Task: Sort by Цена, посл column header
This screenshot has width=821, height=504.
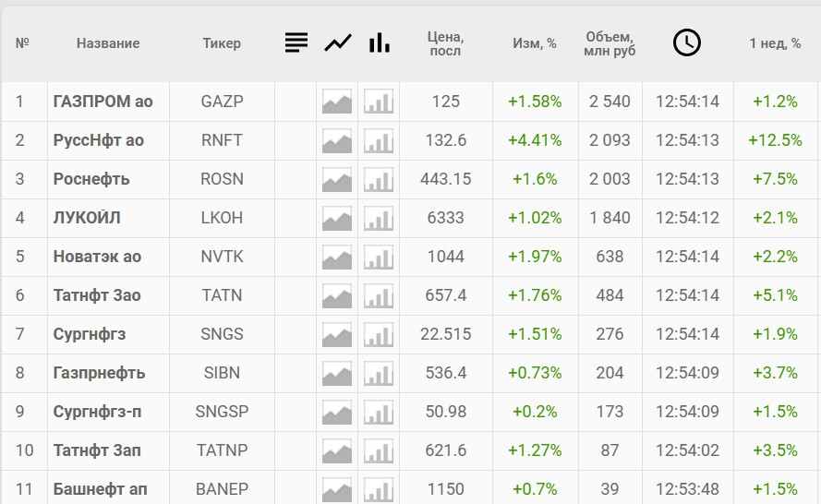Action: pos(445,43)
